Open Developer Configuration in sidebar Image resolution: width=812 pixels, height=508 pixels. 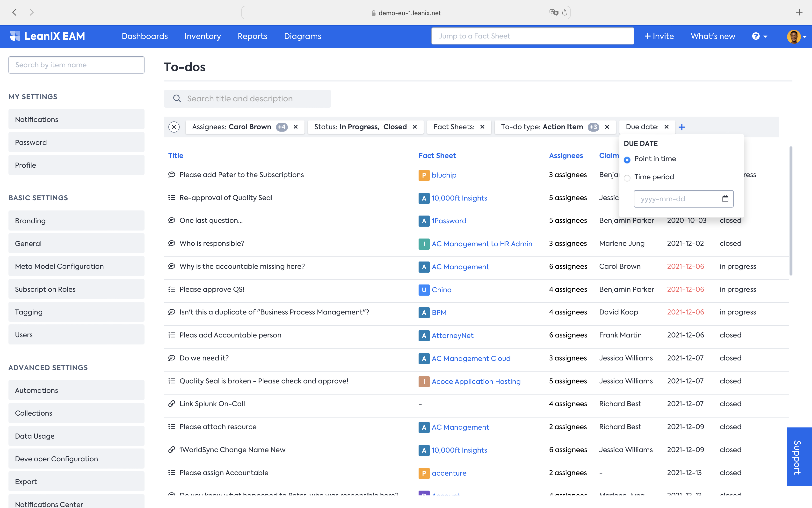(76, 459)
